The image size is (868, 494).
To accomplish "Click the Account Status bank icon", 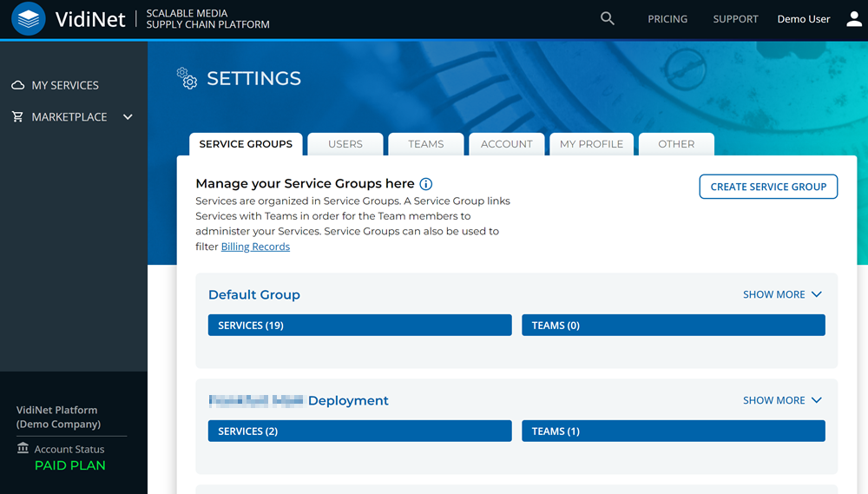I will pos(23,449).
